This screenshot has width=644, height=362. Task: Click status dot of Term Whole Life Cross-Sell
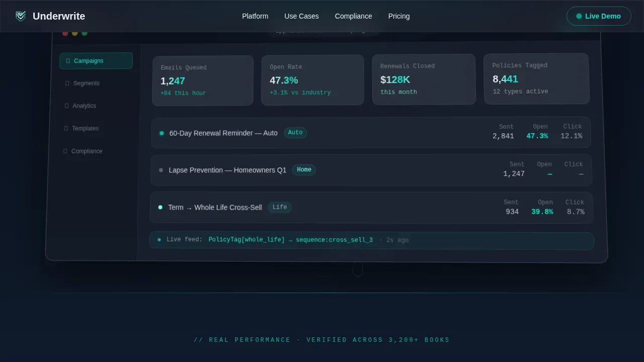(160, 207)
